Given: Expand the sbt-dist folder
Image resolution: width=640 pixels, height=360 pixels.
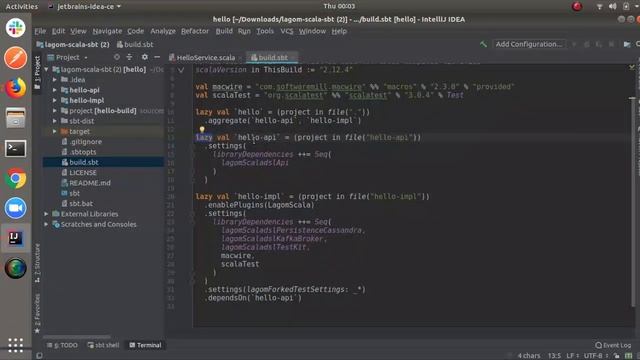Looking at the screenshot, I should point(55,121).
